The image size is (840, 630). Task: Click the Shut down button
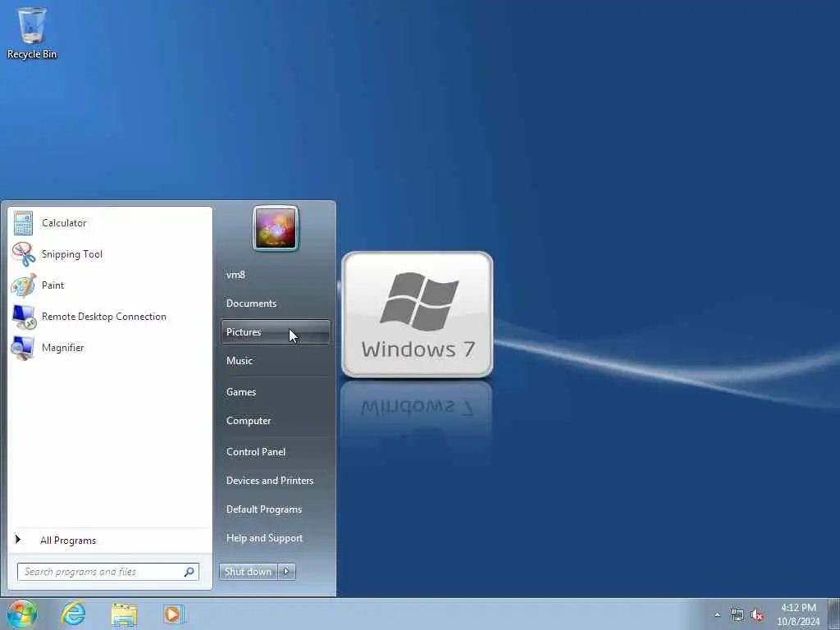tap(248, 572)
